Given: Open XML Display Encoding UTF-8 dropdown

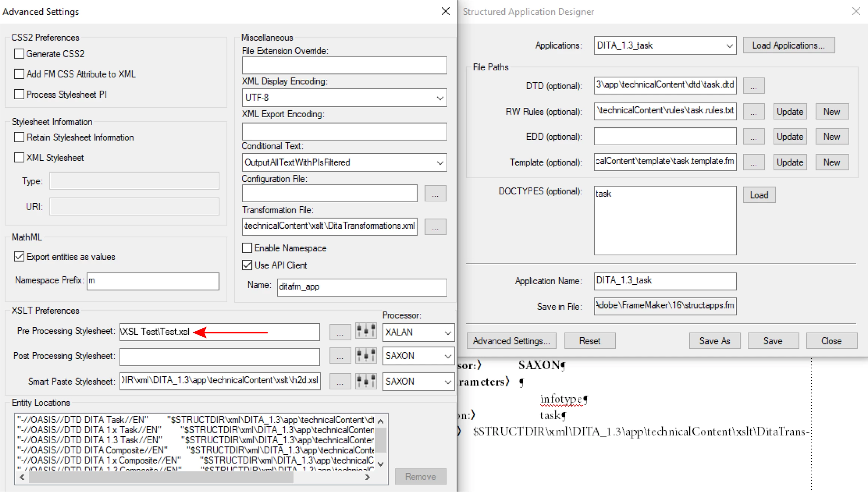Looking at the screenshot, I should [x=440, y=98].
